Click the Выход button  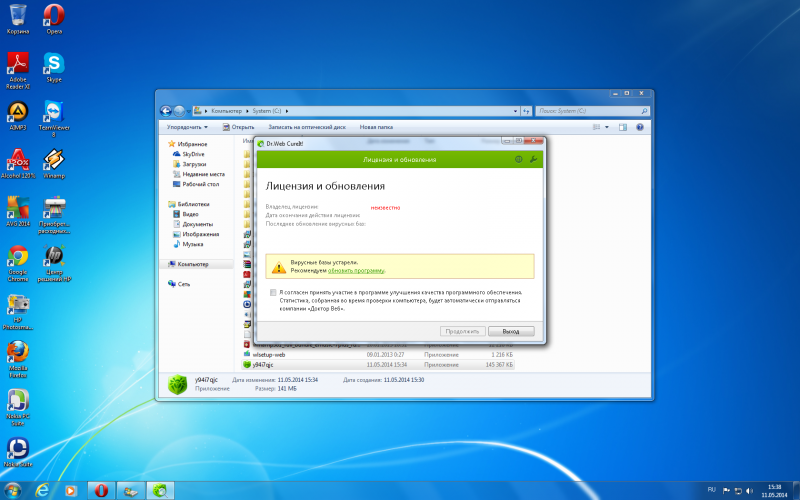[511, 331]
